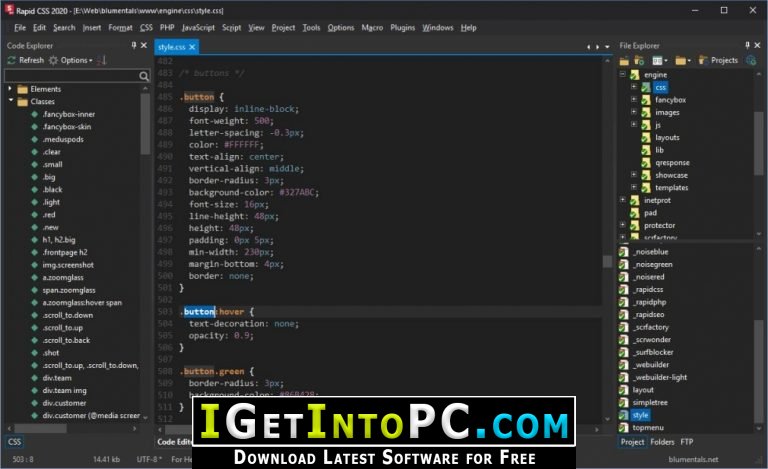
Task: Click the magnifier search icon in Code Explorer
Action: (x=144, y=76)
